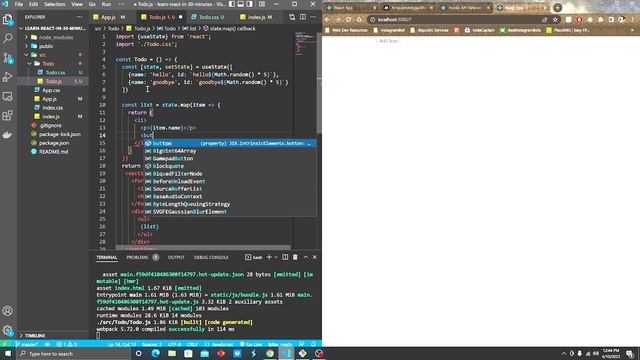
Task: Split the editor to the right
Action: click(x=303, y=17)
